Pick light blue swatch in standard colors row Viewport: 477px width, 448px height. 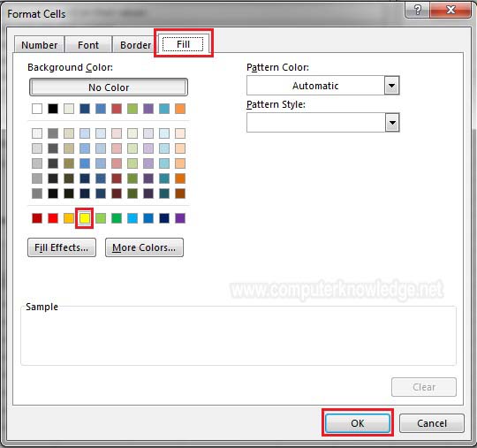click(132, 218)
